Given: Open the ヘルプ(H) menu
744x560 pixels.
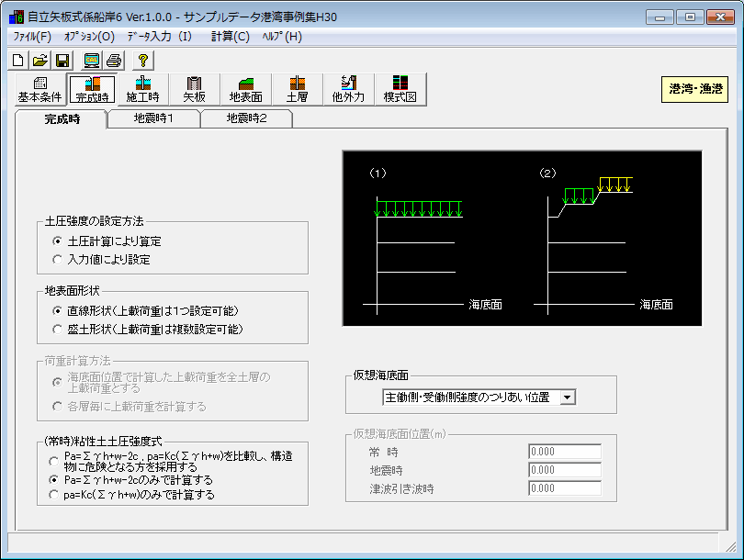Looking at the screenshot, I should pyautogui.click(x=282, y=37).
